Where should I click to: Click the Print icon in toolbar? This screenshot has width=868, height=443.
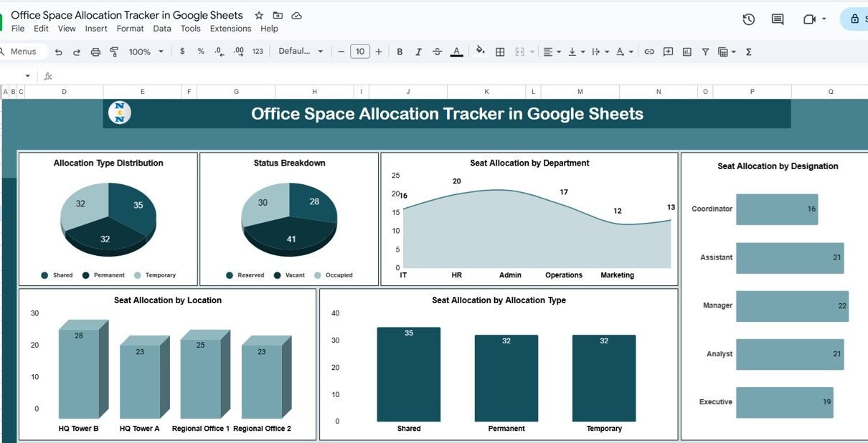pos(95,52)
